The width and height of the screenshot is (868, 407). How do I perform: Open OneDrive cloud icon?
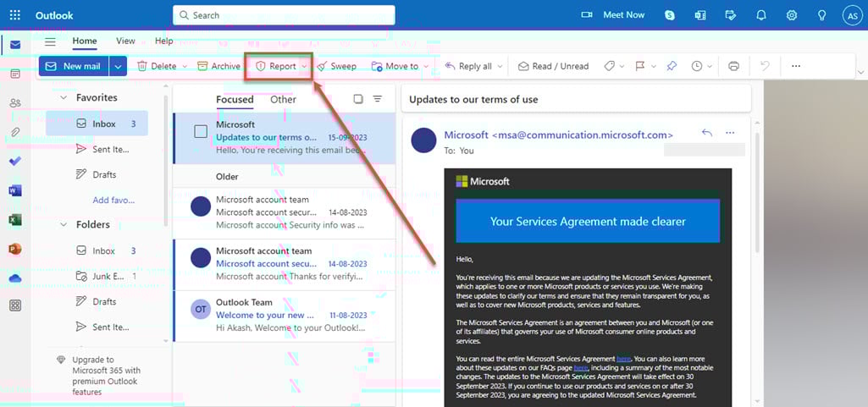tap(15, 278)
